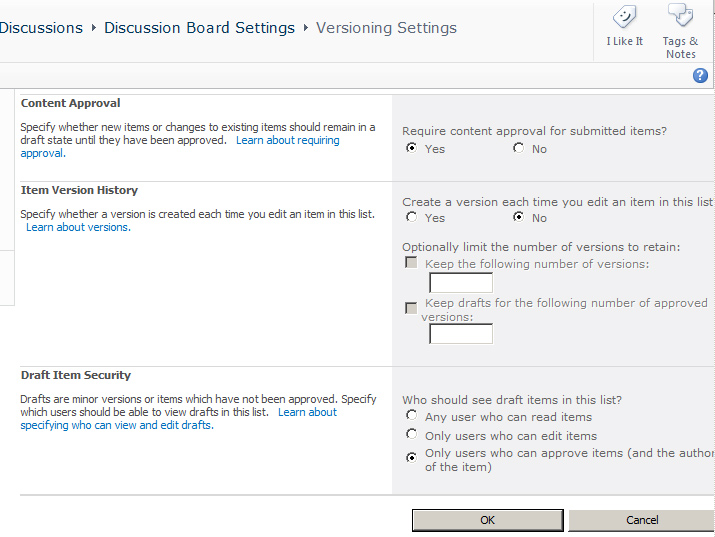Choose No for creating item versions
Screen dimensions: 715x537
(x=518, y=217)
